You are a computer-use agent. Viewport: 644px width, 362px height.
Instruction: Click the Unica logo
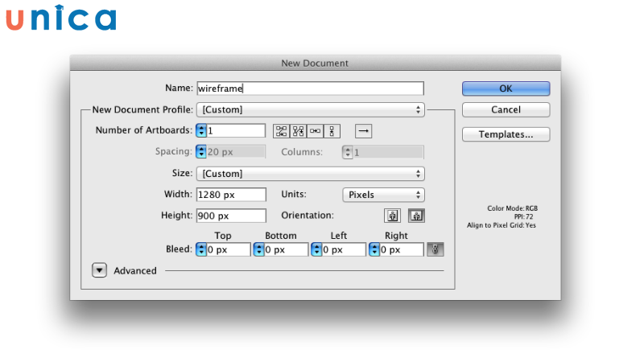tap(61, 19)
